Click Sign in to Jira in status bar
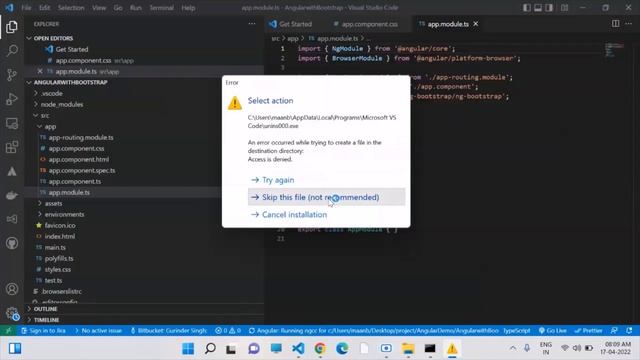The height and width of the screenshot is (360, 640). [x=43, y=331]
